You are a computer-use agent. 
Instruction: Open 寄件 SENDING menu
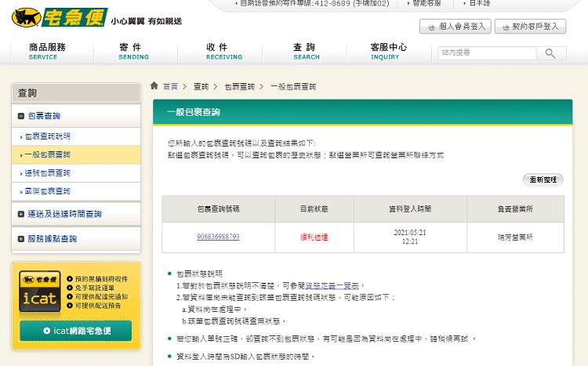pos(133,52)
